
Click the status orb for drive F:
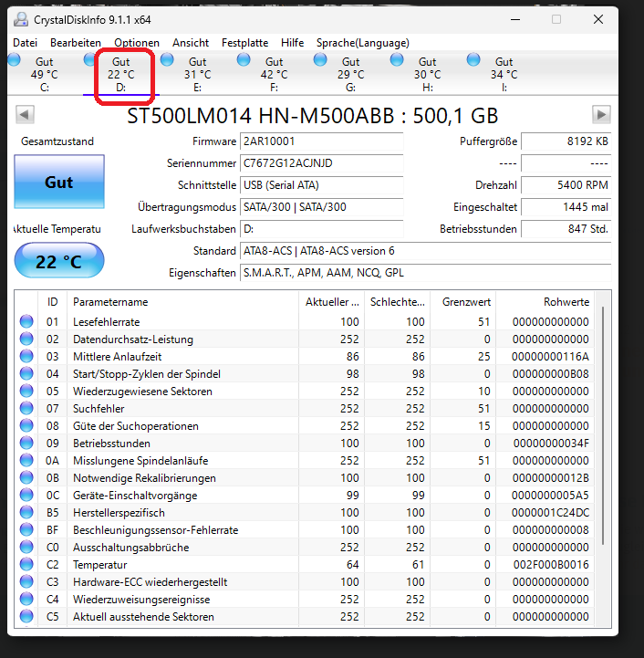[244, 59]
